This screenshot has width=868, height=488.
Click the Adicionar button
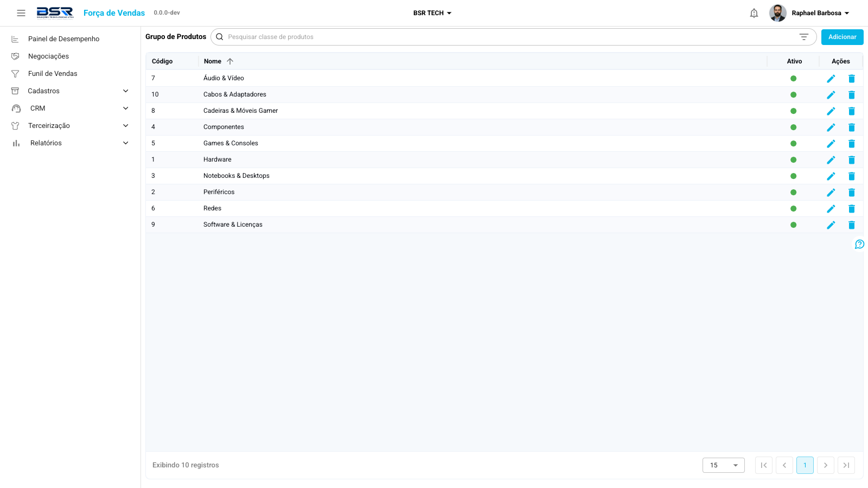(x=843, y=37)
